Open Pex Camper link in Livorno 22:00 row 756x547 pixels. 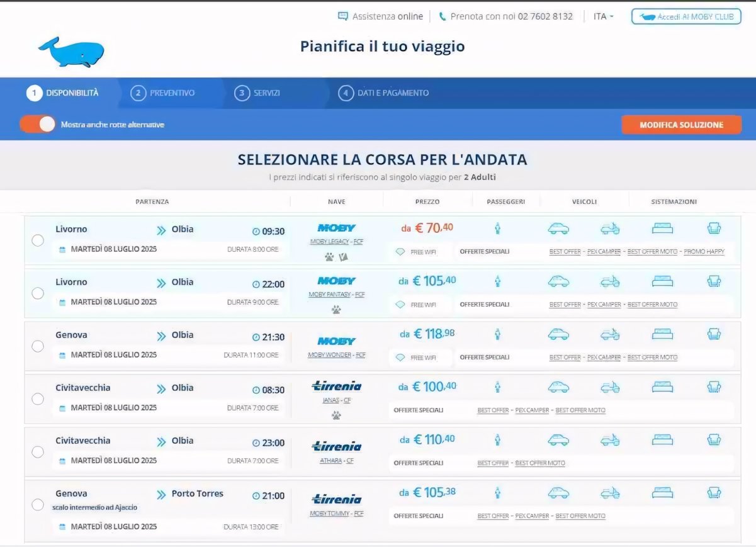click(x=604, y=305)
